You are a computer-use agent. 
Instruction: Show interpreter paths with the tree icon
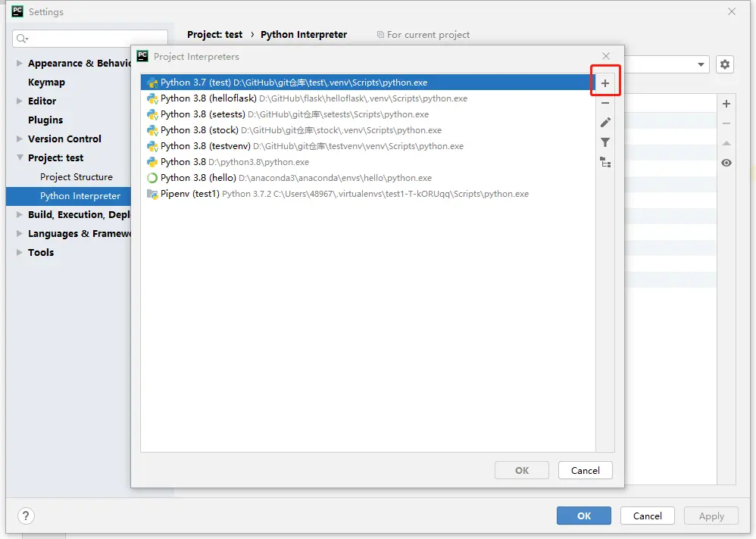(605, 162)
